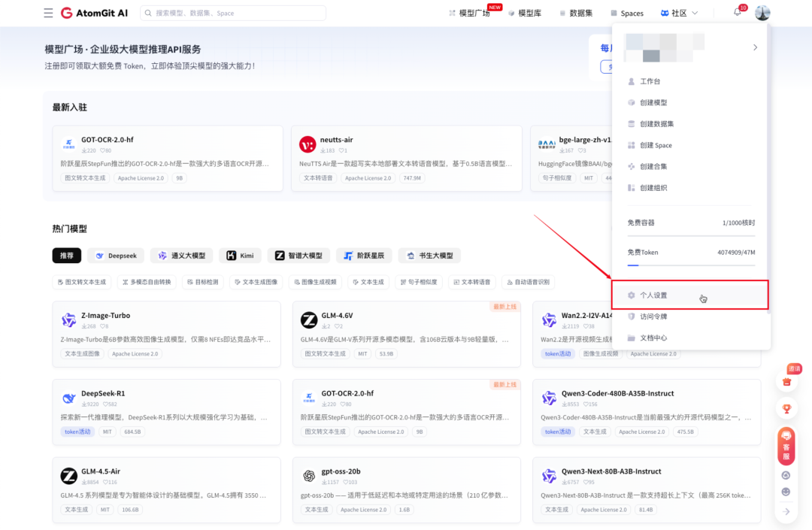The image size is (812, 530).
Task: Open the GLM-4.5-Air model card
Action: point(166,489)
